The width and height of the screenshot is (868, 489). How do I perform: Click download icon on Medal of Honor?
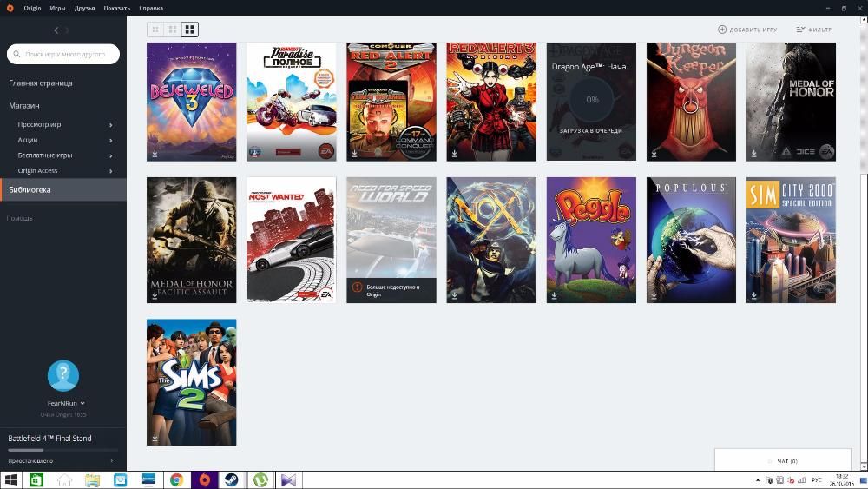[754, 154]
